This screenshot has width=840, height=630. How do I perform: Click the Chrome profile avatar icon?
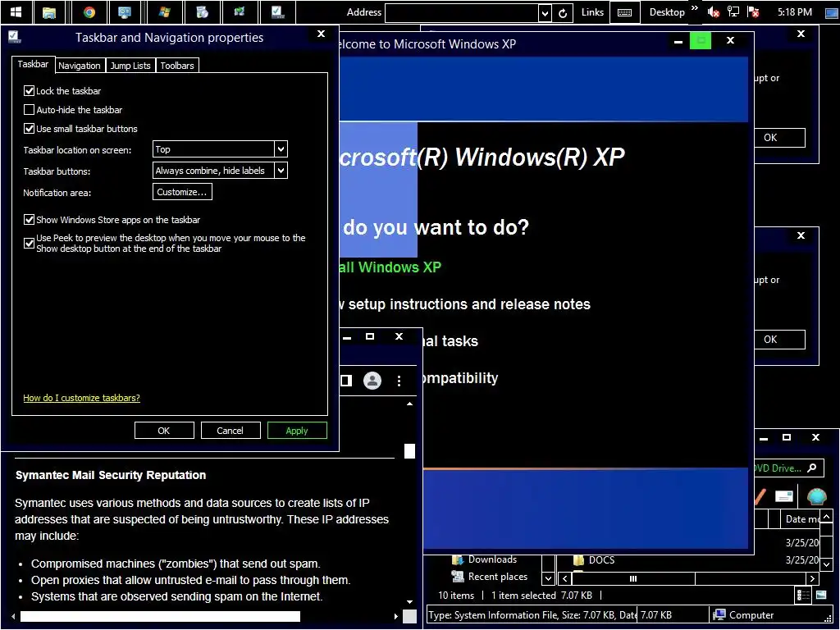tap(372, 381)
